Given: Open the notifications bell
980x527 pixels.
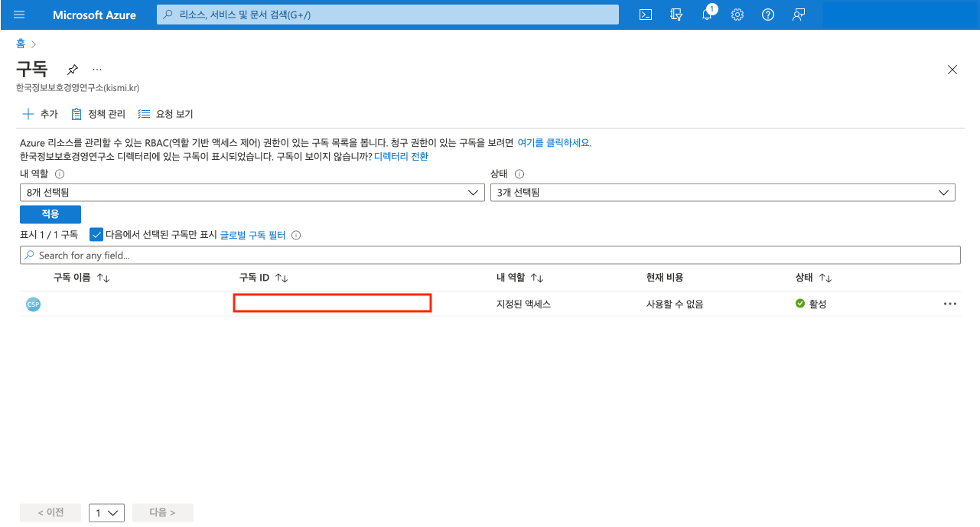Looking at the screenshot, I should pyautogui.click(x=707, y=15).
